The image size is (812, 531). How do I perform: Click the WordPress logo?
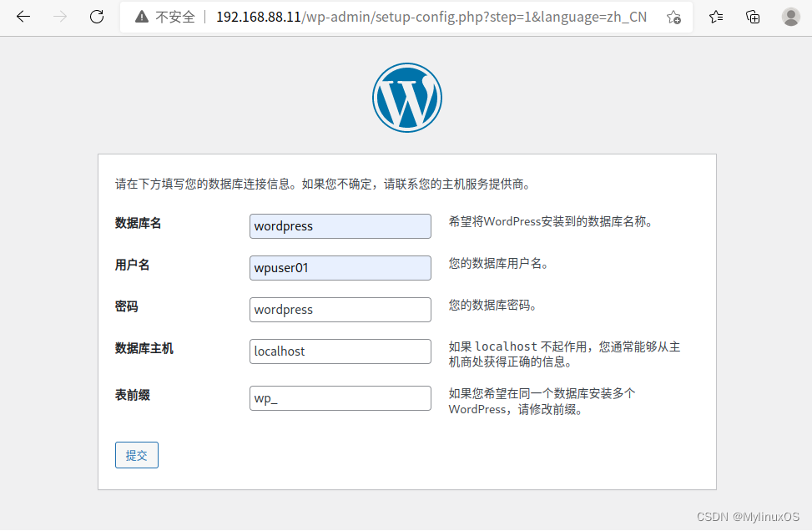pyautogui.click(x=407, y=98)
